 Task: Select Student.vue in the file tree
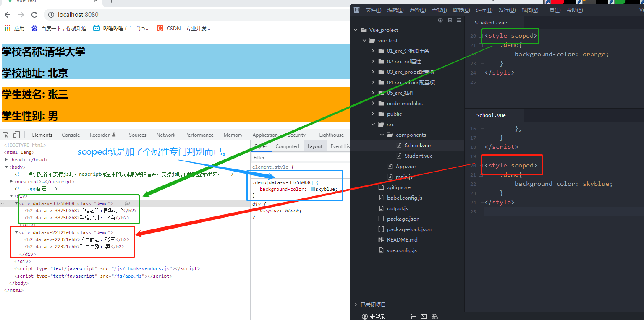[x=419, y=156]
